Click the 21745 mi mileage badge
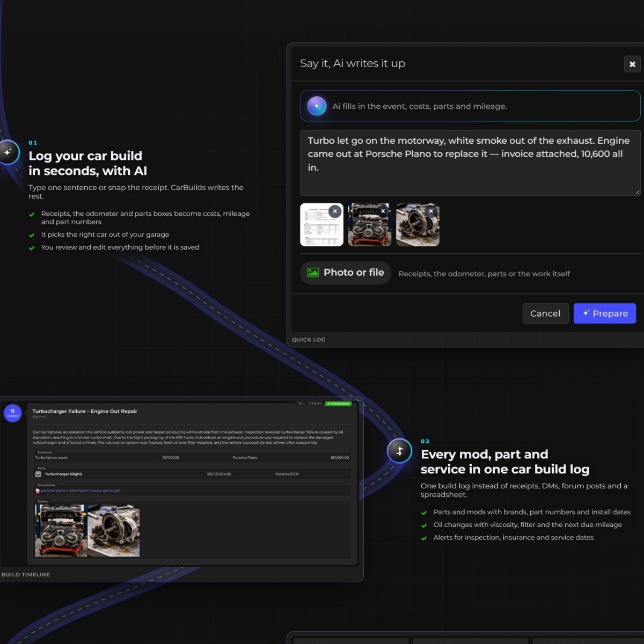Screen dimensions: 644x644 coord(314,404)
